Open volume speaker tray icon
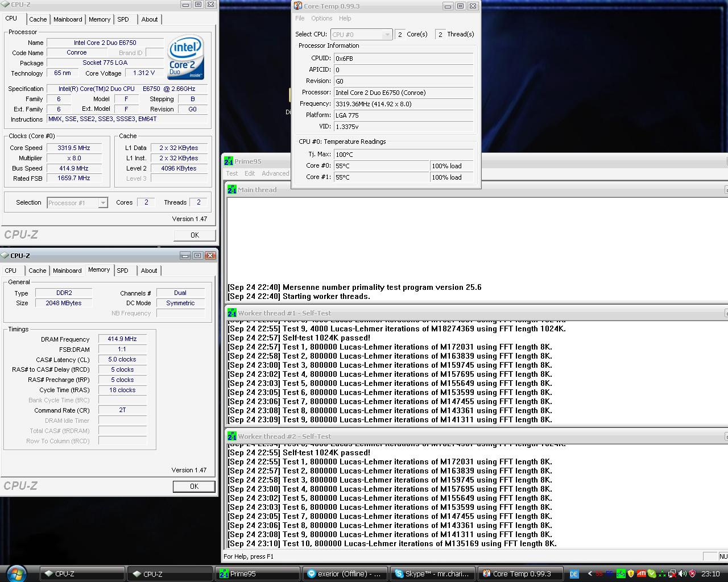Image resolution: width=728 pixels, height=582 pixels. (x=682, y=574)
